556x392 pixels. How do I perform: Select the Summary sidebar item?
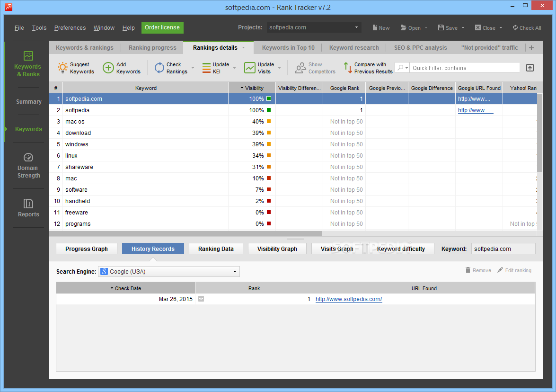pos(29,101)
